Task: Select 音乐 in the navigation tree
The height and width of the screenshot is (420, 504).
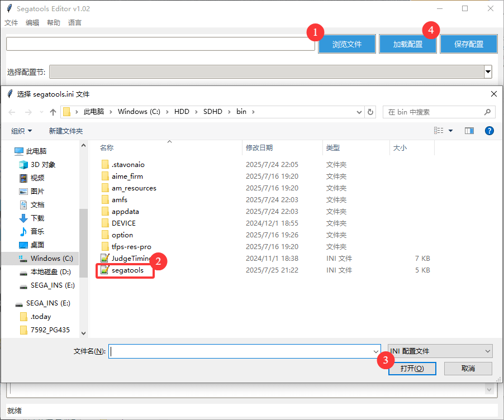Action: (x=32, y=231)
